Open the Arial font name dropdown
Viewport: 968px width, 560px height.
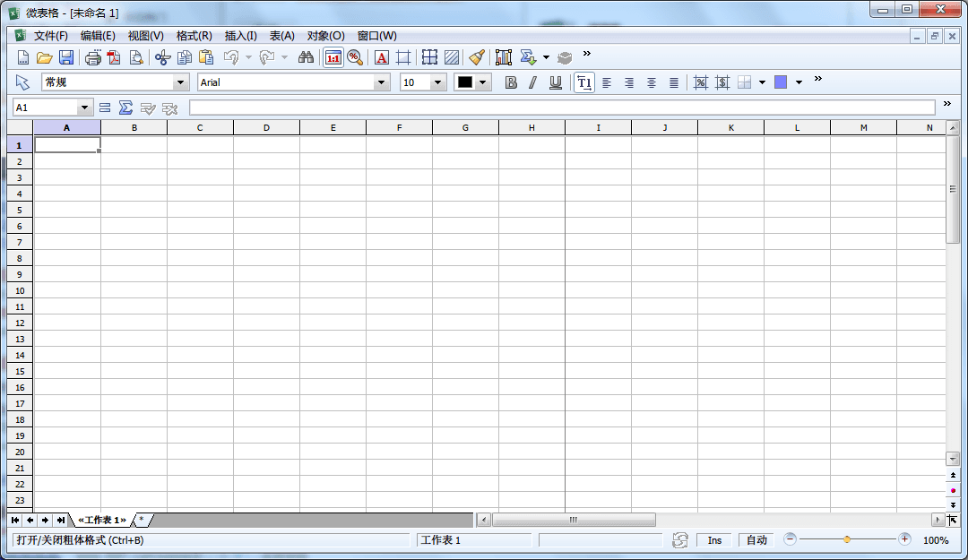(x=381, y=82)
